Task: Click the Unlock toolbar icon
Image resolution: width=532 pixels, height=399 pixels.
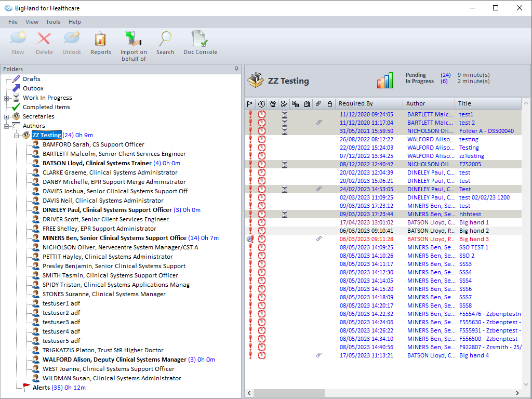Action: pos(72,38)
